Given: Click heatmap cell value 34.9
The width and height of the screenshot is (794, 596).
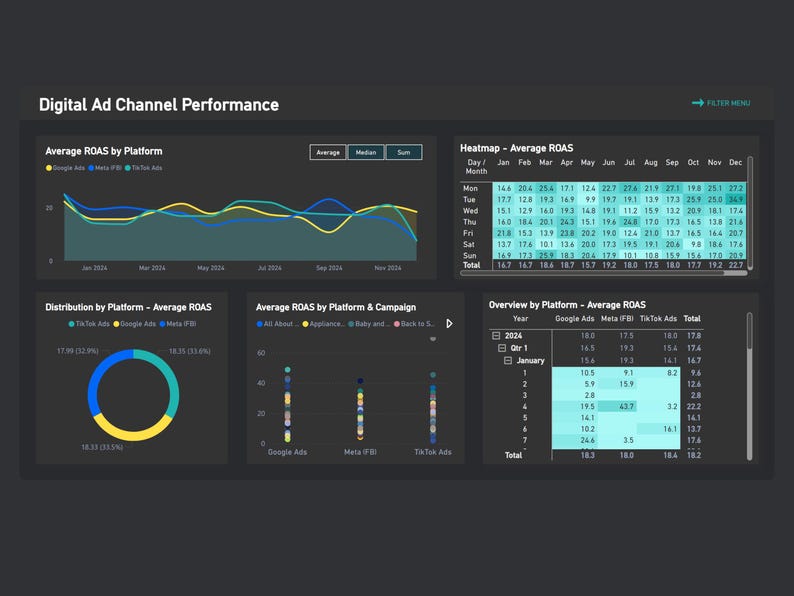Looking at the screenshot, I should click(736, 200).
